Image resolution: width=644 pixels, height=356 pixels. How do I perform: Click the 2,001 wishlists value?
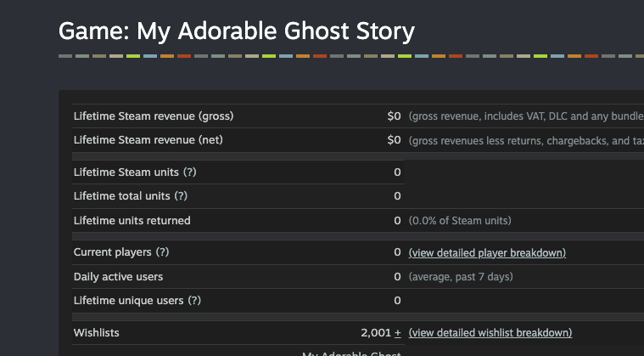(376, 332)
